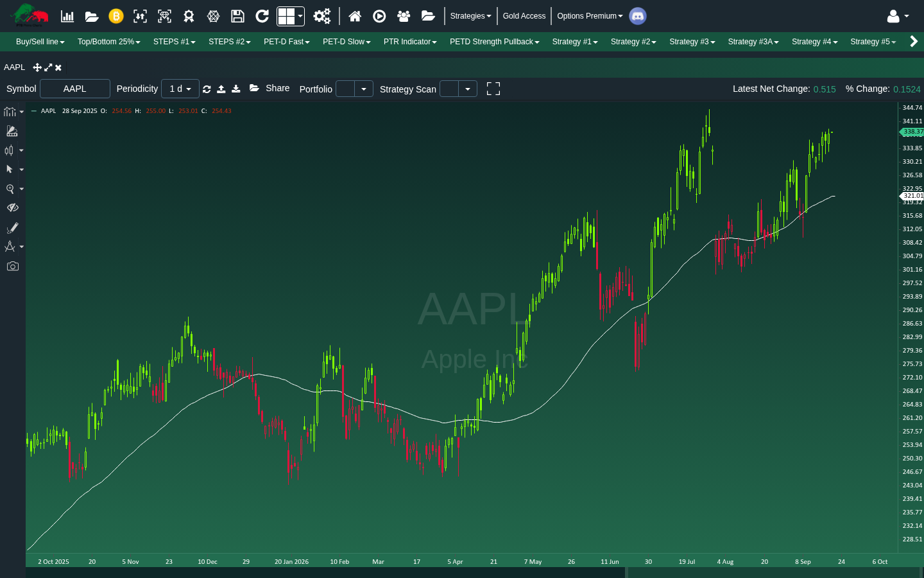This screenshot has width=924, height=578.
Task: Click the upload icon in chart toolbar
Action: pyautogui.click(x=221, y=89)
